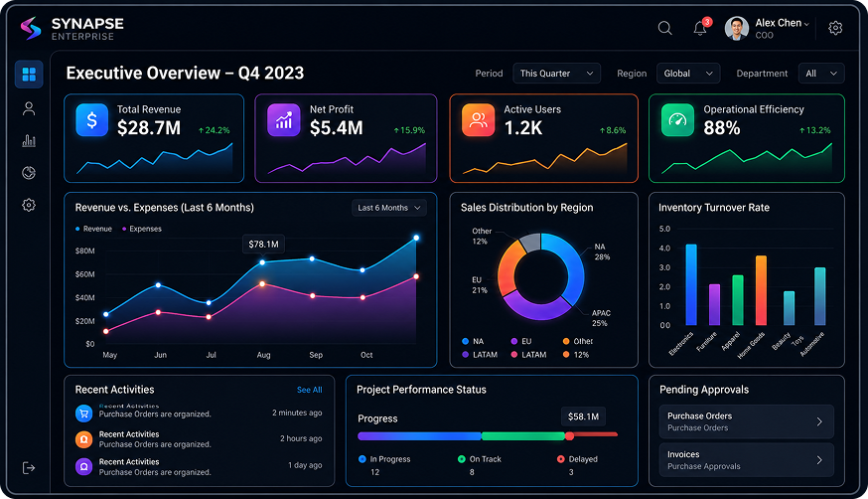Screen dimensions: 868x499
Task: Click Alex Chen's avatar photo
Action: (x=737, y=28)
